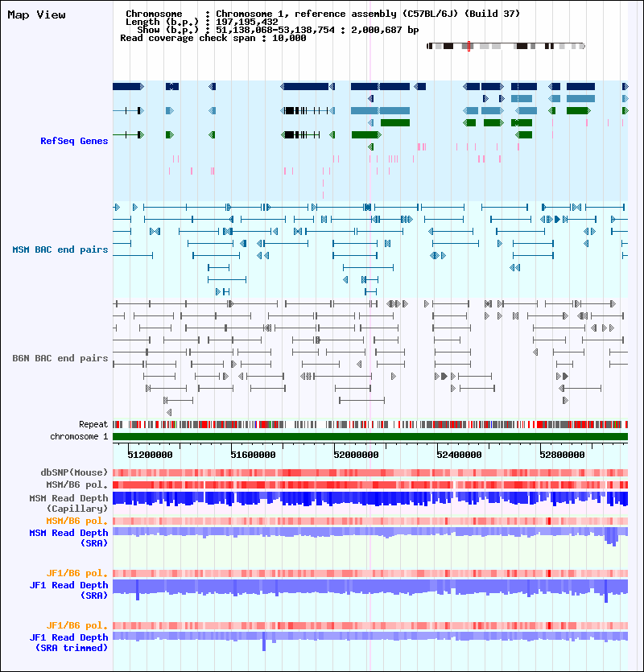Click the 52000000 ruler position label

click(356, 455)
